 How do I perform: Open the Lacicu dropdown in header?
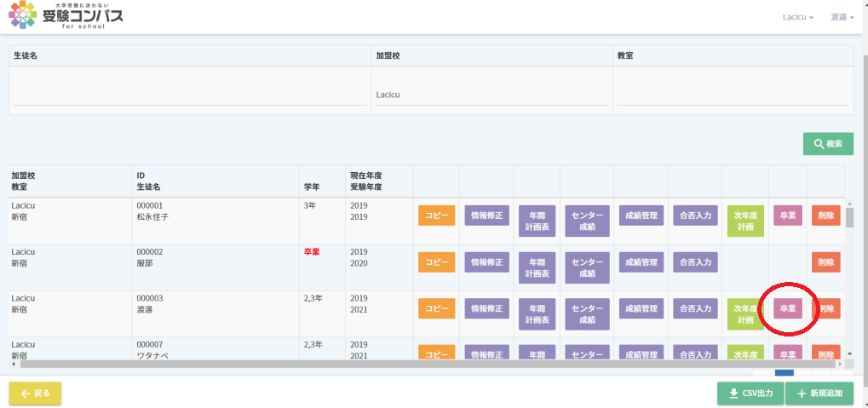pos(797,17)
